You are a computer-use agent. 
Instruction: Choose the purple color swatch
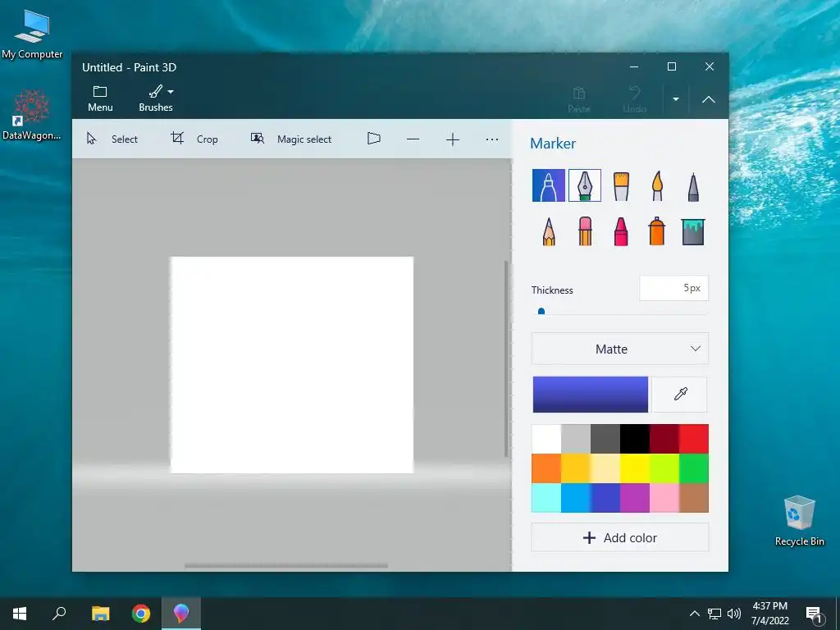tap(635, 498)
